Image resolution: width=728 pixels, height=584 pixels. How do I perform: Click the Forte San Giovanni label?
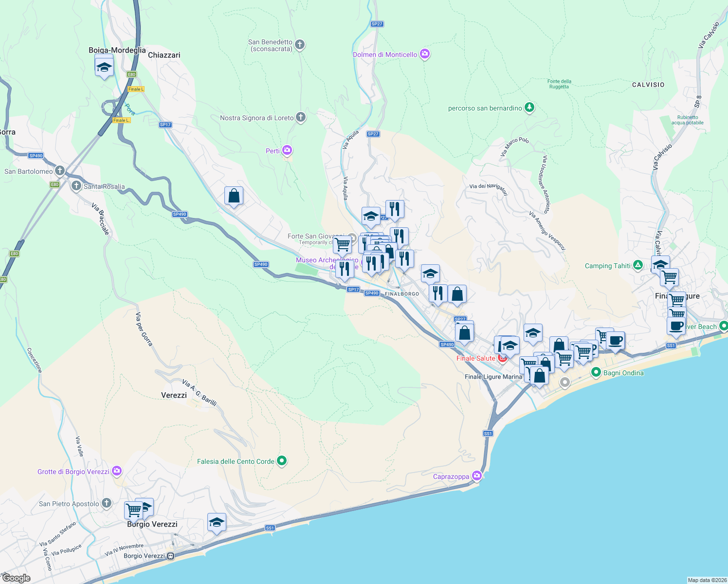pyautogui.click(x=316, y=237)
